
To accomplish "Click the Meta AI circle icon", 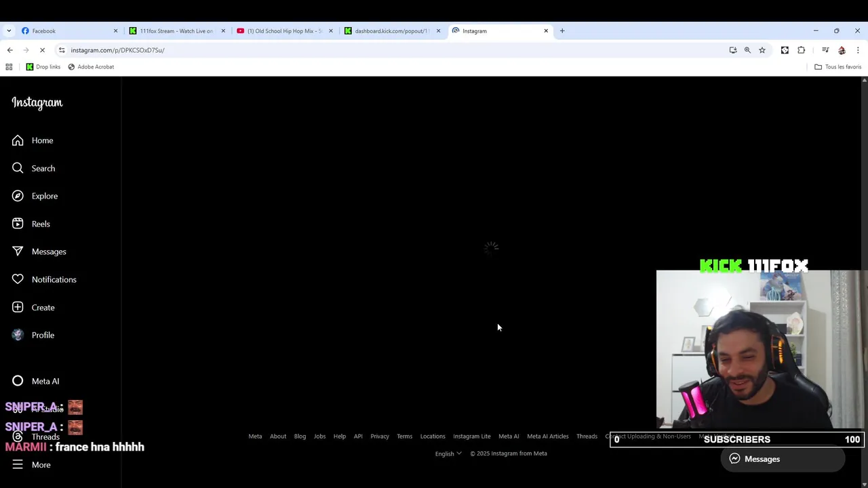I will [x=18, y=381].
